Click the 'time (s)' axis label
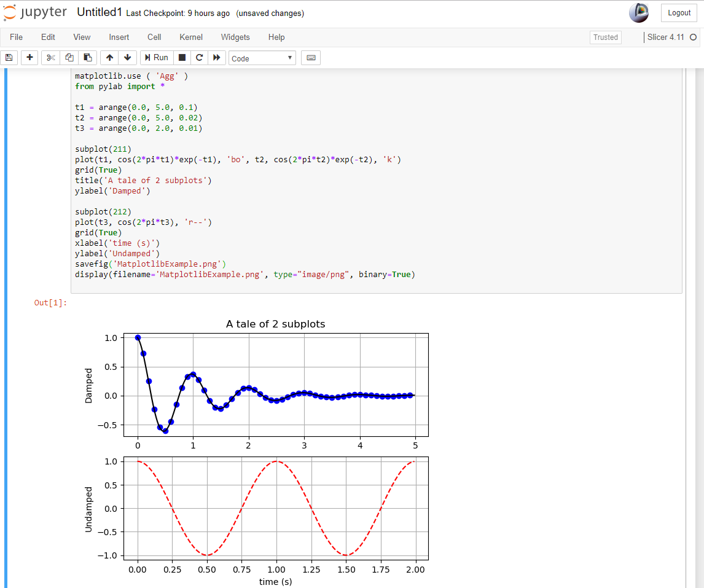The width and height of the screenshot is (704, 588). click(276, 582)
